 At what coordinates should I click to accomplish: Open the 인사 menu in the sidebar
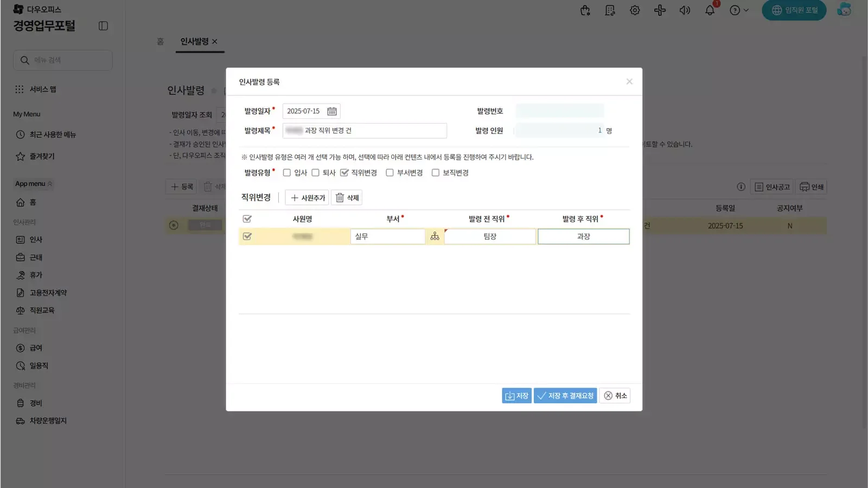[x=35, y=239]
